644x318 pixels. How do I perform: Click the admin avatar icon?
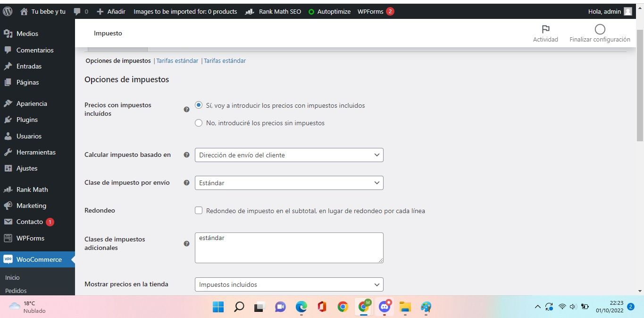(628, 11)
